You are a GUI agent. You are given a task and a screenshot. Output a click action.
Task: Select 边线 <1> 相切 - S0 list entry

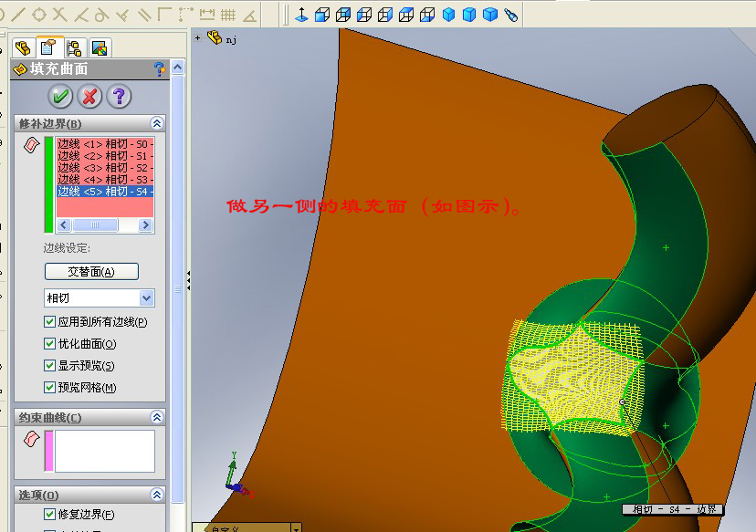[105, 144]
